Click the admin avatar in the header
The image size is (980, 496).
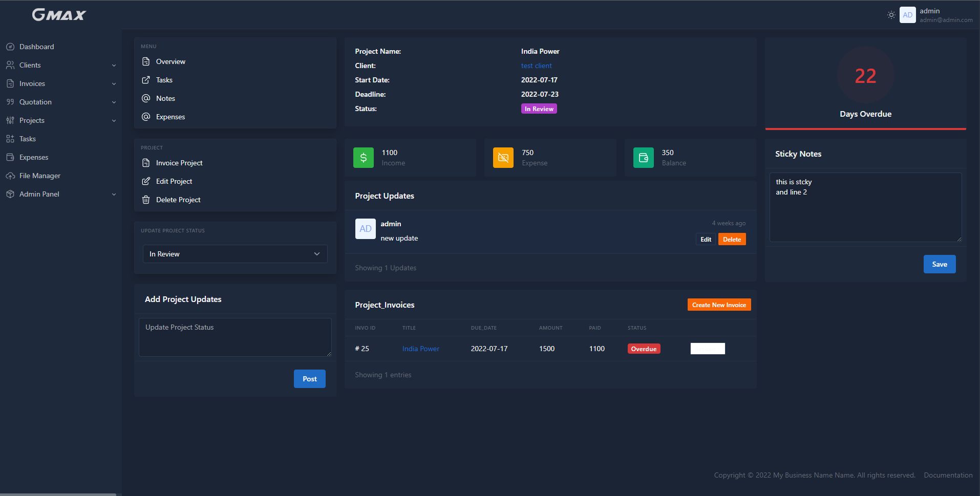coord(907,15)
